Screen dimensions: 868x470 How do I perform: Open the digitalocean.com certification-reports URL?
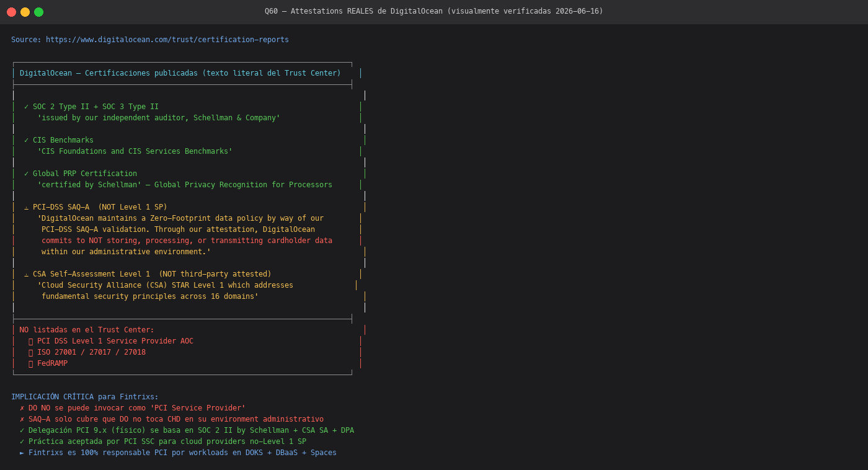[x=167, y=40]
